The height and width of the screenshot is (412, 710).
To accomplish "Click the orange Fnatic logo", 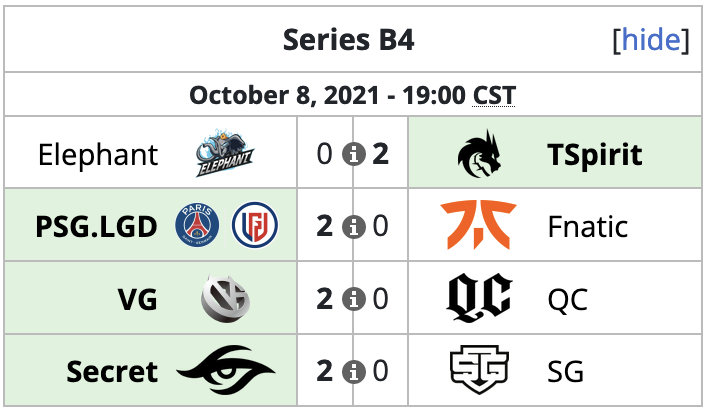I will click(x=478, y=225).
